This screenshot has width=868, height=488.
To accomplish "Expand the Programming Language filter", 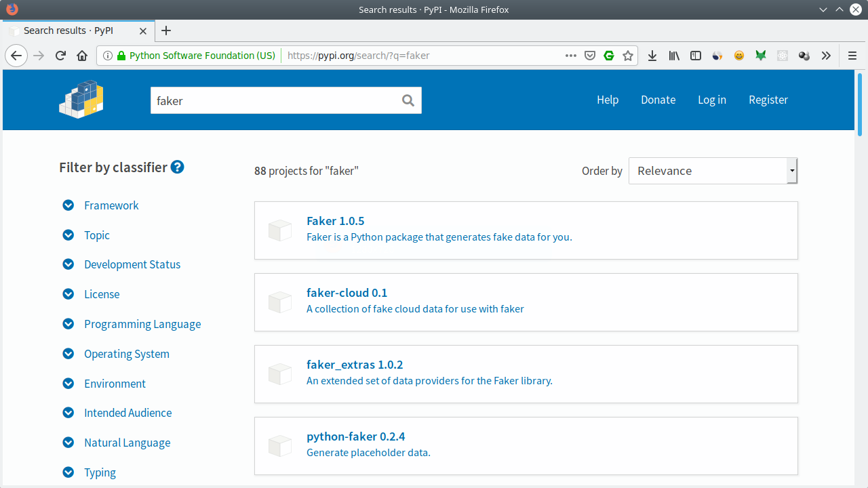I will click(142, 324).
